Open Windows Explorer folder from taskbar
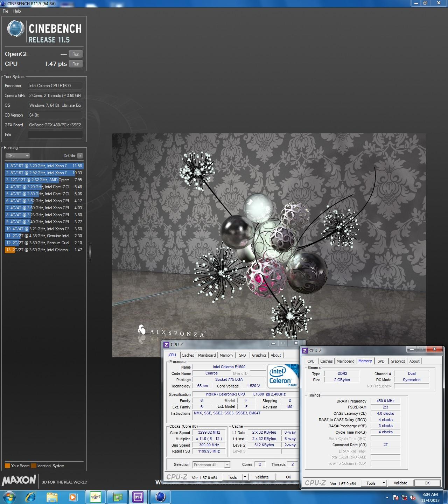The image size is (448, 504). (x=52, y=497)
